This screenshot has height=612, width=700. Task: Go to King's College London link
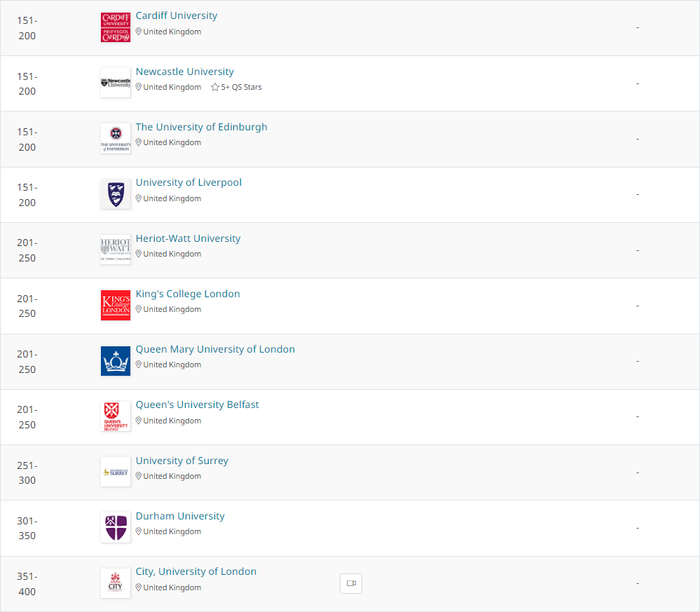point(188,294)
